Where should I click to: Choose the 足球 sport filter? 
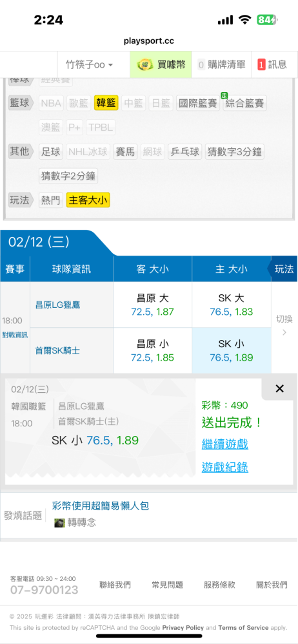tap(51, 152)
